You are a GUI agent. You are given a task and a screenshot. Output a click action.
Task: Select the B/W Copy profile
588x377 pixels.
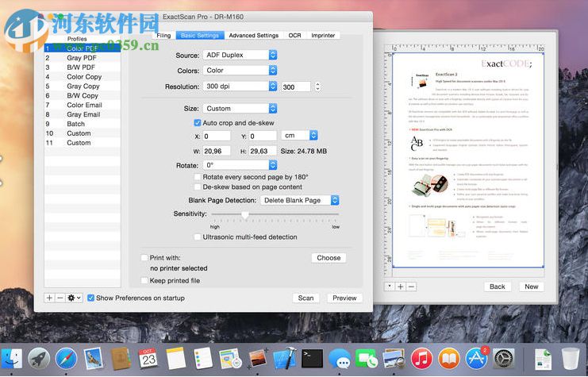(x=83, y=96)
